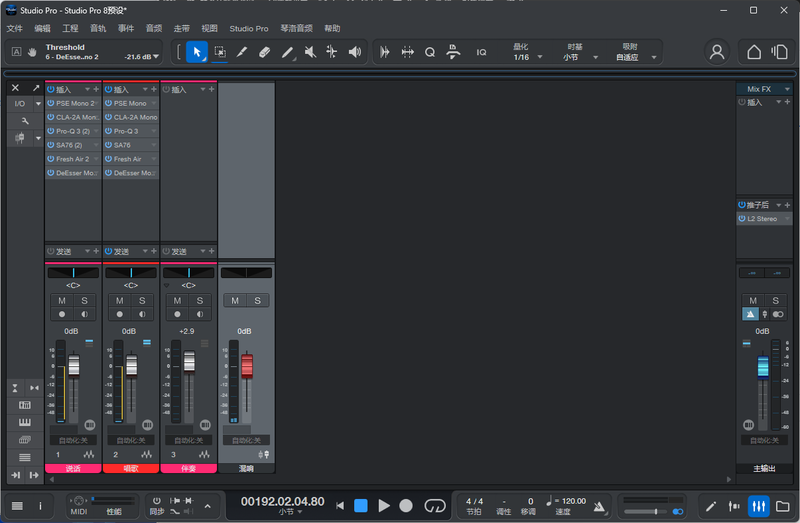Toggle the Q quantize button
Image resolution: width=800 pixels, height=523 pixels.
click(430, 52)
